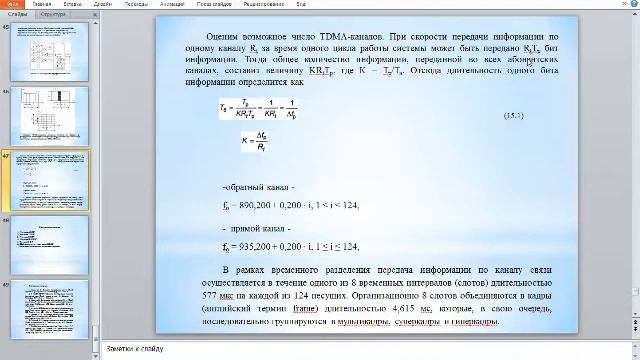This screenshot has height=360, width=640.
Task: Open the Показ слайдов ribbon tab
Action: [x=214, y=4]
